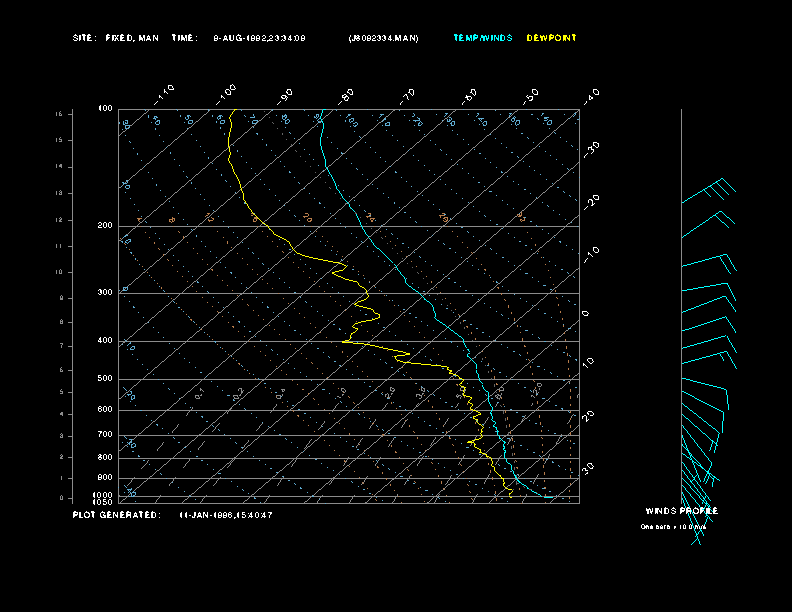Click the -40 temperature label at top right
Screen dimensions: 792x612
[591, 95]
